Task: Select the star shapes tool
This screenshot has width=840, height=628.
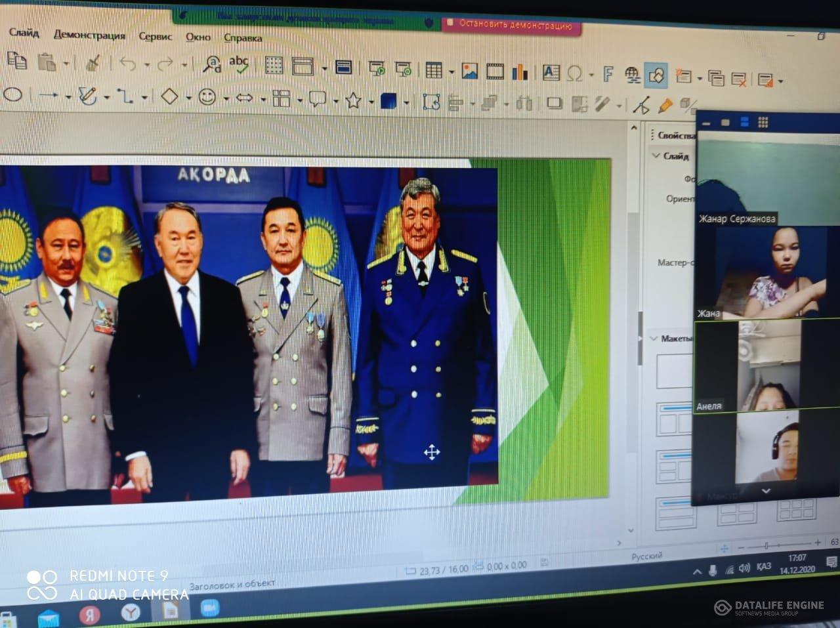Action: [353, 100]
